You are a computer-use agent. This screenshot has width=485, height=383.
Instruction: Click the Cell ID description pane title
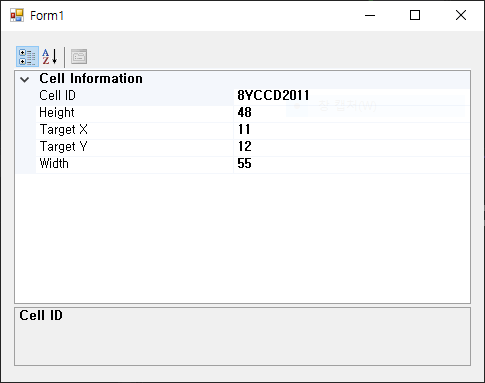(41, 315)
